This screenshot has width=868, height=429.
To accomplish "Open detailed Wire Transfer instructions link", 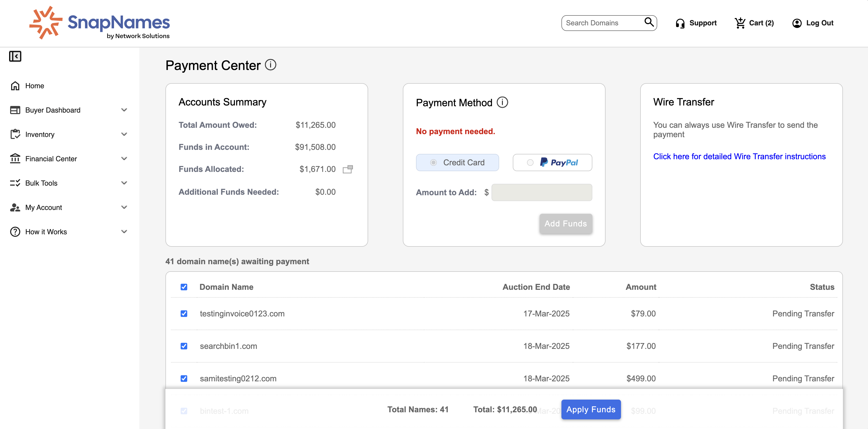I will click(739, 156).
